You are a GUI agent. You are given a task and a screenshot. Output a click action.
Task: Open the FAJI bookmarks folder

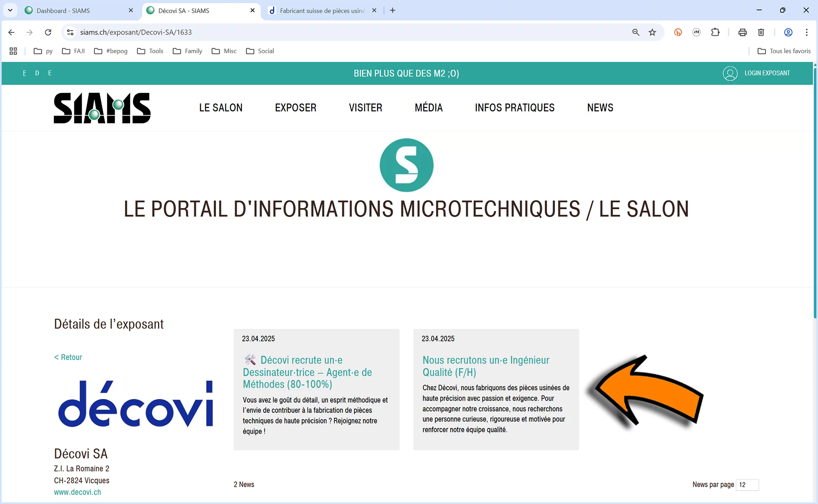pyautogui.click(x=74, y=51)
